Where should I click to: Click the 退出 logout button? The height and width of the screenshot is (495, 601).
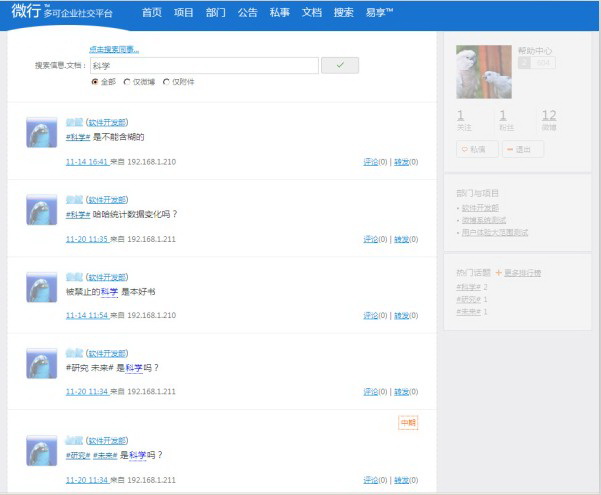[x=523, y=149]
